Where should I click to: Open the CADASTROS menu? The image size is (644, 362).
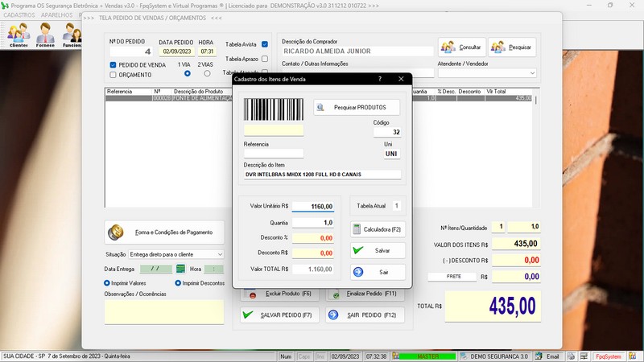coord(19,14)
